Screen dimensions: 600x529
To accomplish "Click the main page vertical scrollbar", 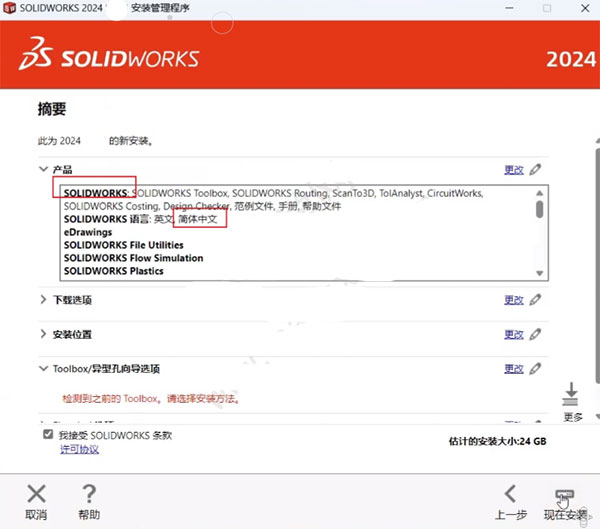I will (x=597, y=266).
